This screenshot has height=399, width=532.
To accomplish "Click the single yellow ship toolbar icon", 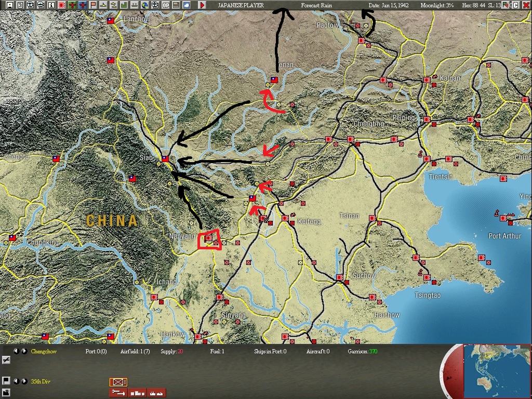I will pyautogui.click(x=103, y=5).
